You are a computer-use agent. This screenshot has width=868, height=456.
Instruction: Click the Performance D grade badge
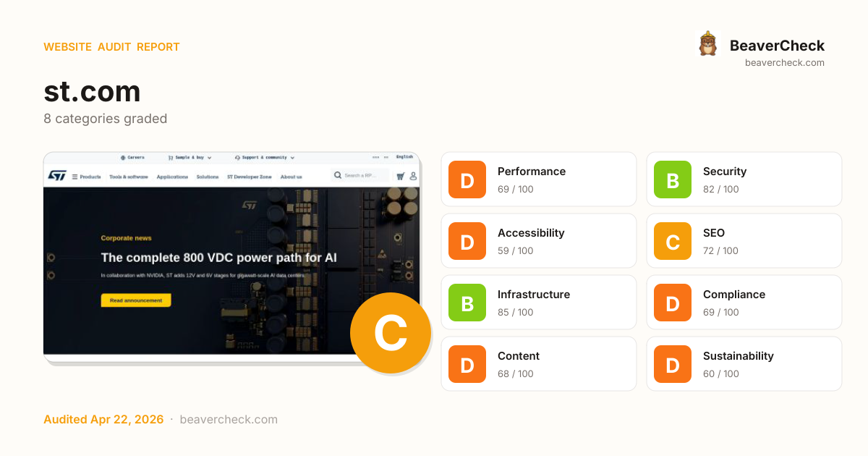coord(467,180)
